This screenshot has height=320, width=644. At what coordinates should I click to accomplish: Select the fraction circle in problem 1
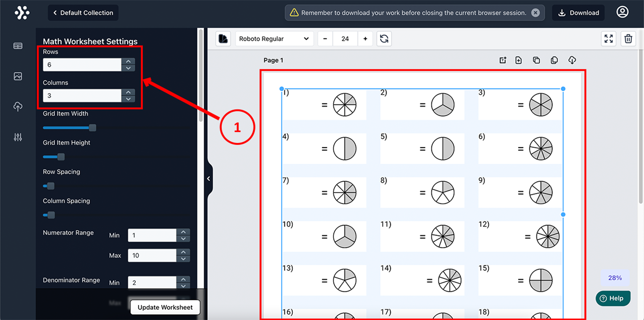point(345,105)
